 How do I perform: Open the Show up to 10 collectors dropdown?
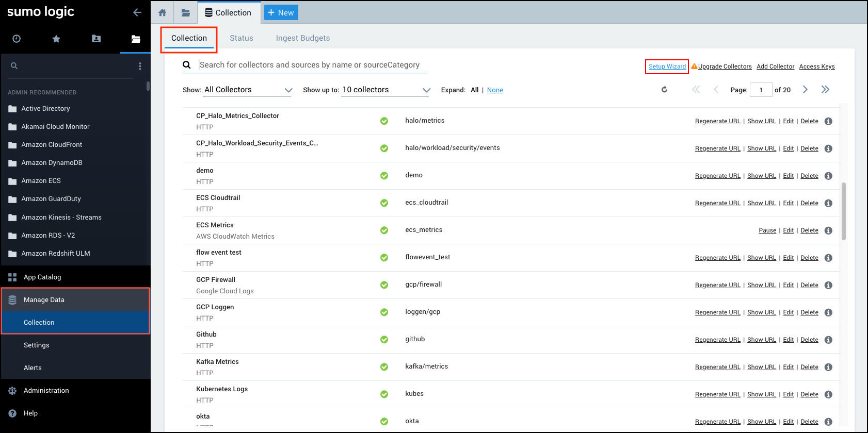(x=386, y=90)
